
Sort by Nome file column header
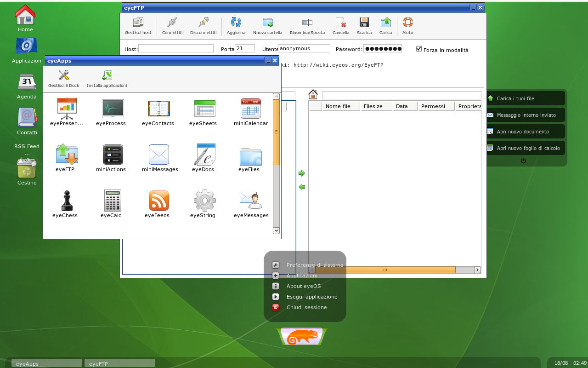(x=341, y=106)
